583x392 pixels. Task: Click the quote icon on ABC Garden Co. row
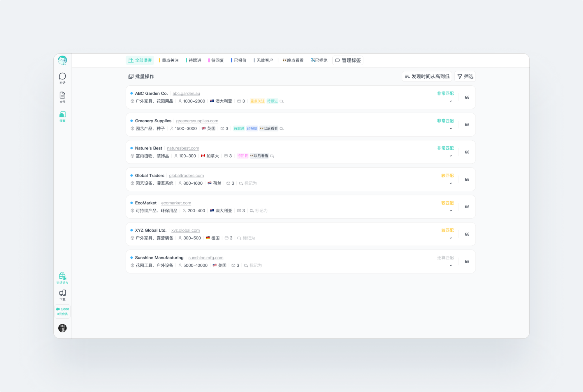(x=467, y=97)
